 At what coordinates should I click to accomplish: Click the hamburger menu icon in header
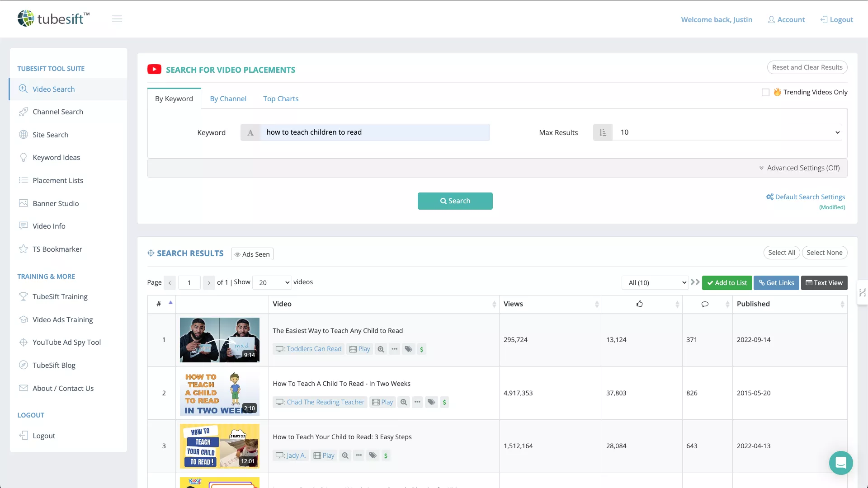coord(117,19)
